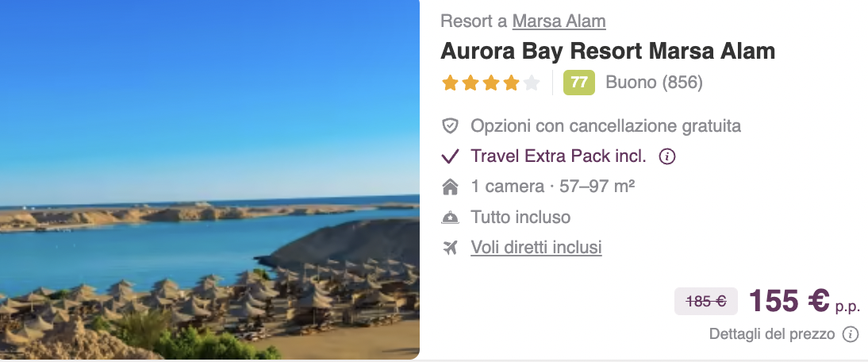Click the airplane icon for direct flights
Screen dimensions: 868x362
(451, 248)
